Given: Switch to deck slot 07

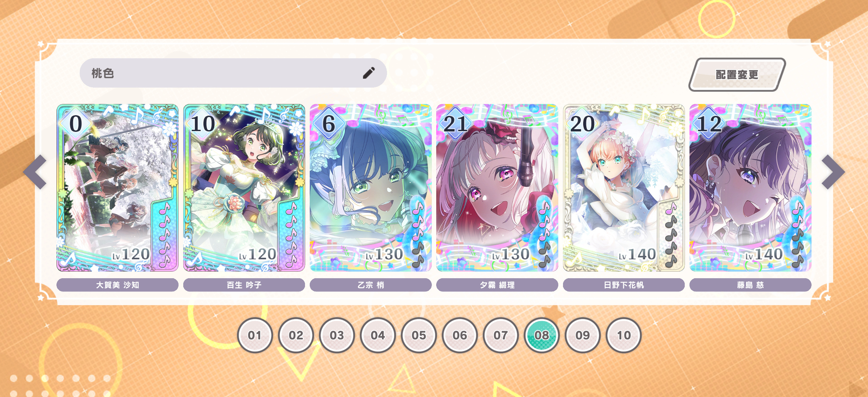Looking at the screenshot, I should click(x=501, y=335).
